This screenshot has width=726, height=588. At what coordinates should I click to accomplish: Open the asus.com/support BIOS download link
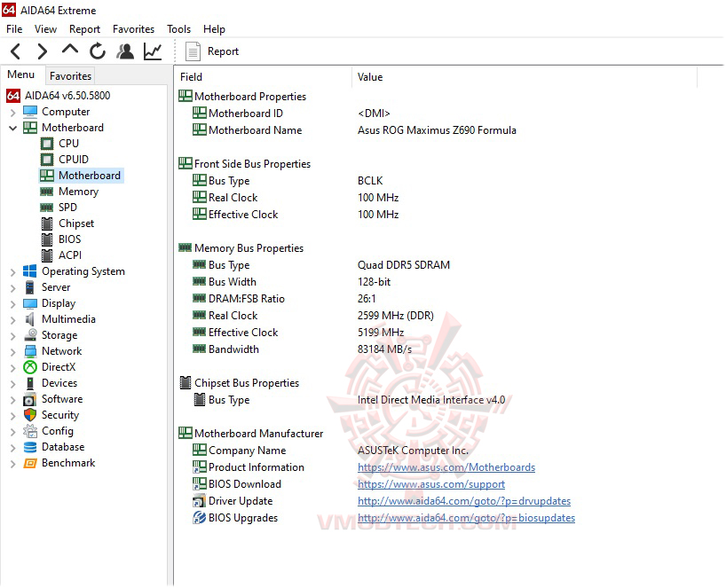tap(431, 484)
